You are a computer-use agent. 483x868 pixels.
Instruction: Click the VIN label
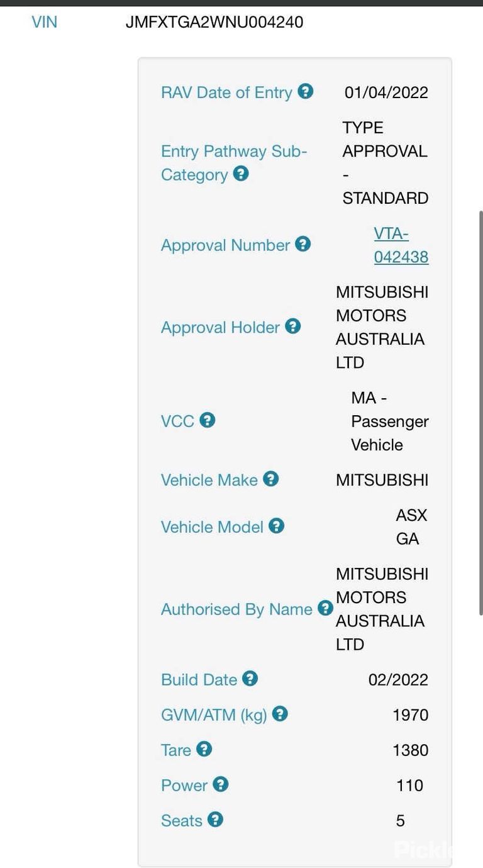44,22
